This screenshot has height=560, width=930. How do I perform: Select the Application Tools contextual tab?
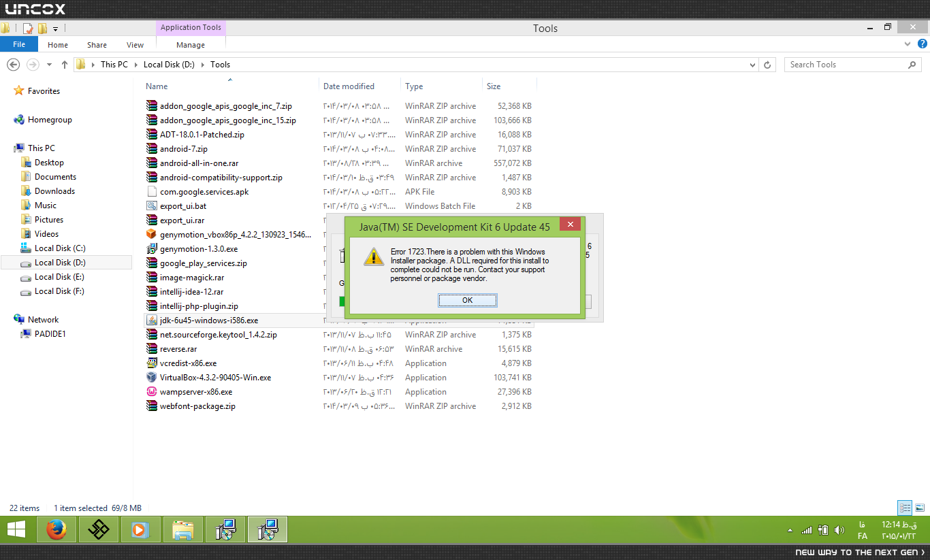click(191, 28)
